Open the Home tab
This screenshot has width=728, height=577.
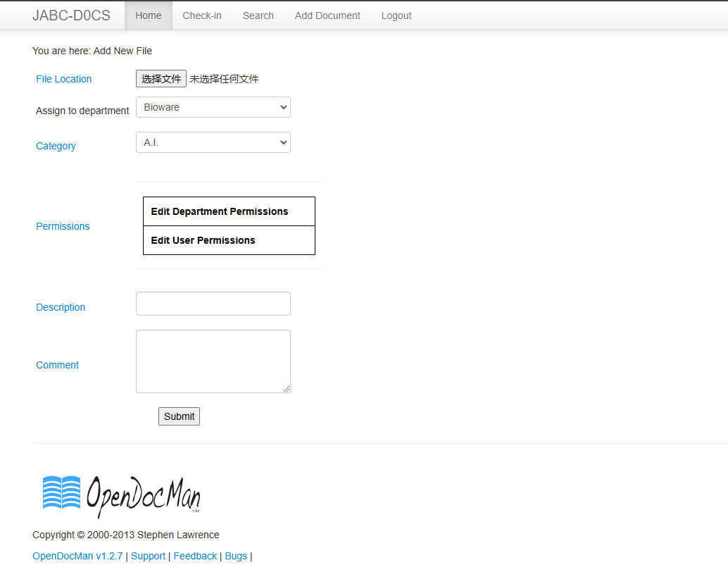[149, 15]
